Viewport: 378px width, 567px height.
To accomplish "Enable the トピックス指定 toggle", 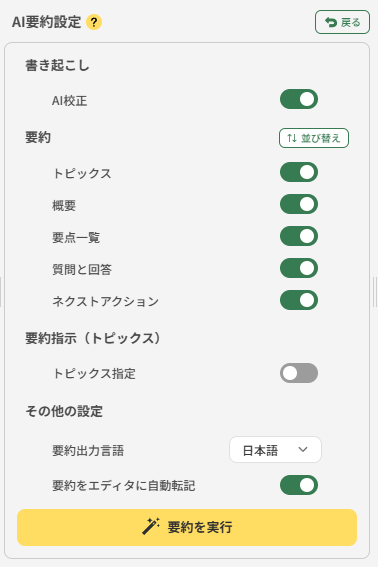I will [299, 373].
